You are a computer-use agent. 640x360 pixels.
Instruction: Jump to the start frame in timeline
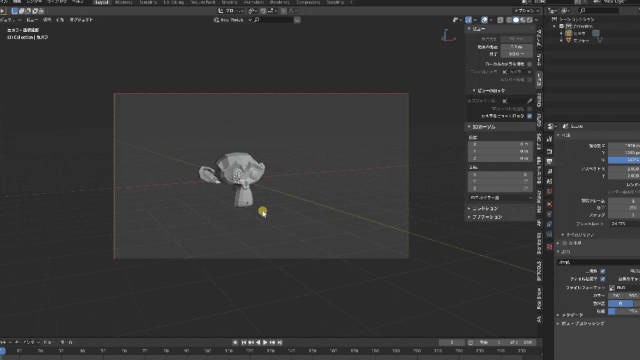244,342
